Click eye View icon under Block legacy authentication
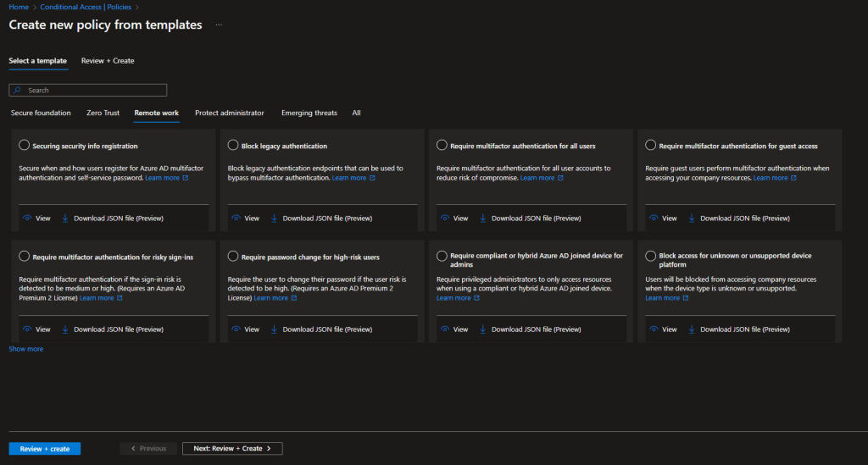 click(x=236, y=219)
